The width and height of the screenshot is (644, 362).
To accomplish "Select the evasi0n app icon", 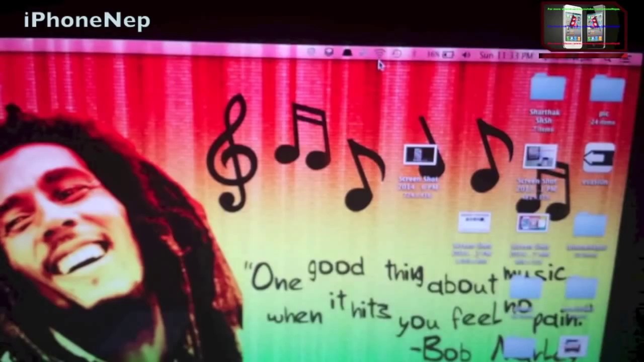I will [598, 158].
